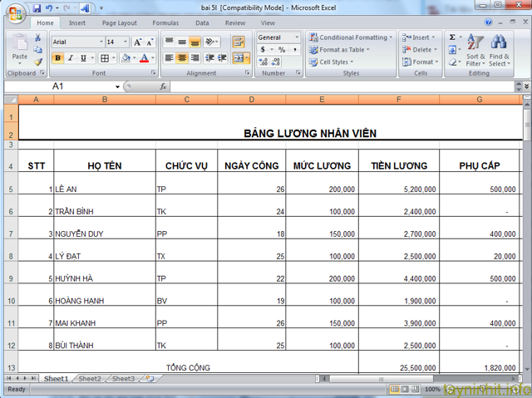Click the Cell Styles button

[333, 62]
